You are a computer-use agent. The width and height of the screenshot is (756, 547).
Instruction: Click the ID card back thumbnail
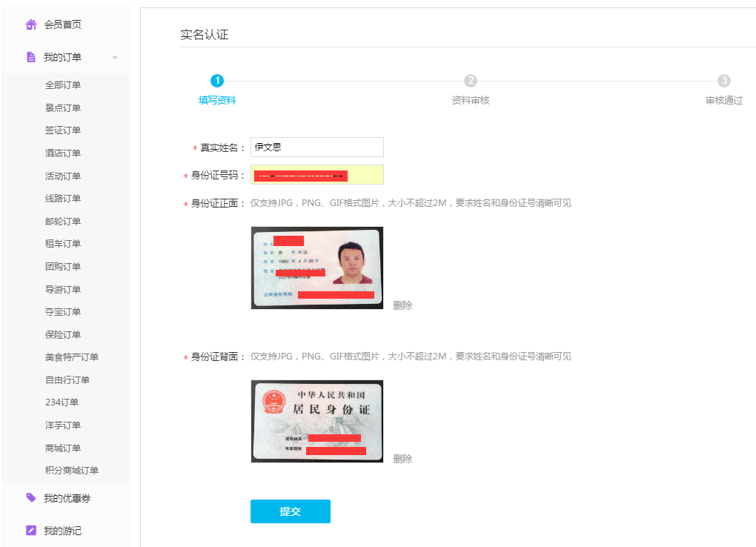click(x=316, y=421)
